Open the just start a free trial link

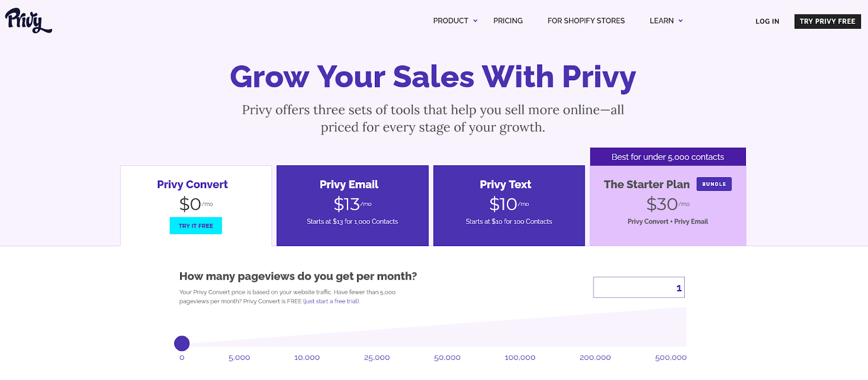click(x=331, y=301)
